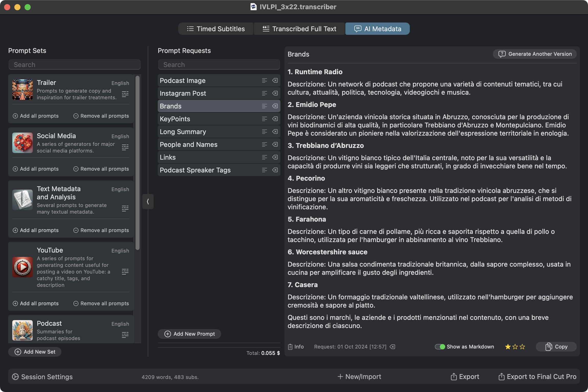This screenshot has width=588, height=392.
Task: Switch to Transcribed Full Text tab
Action: coord(299,29)
